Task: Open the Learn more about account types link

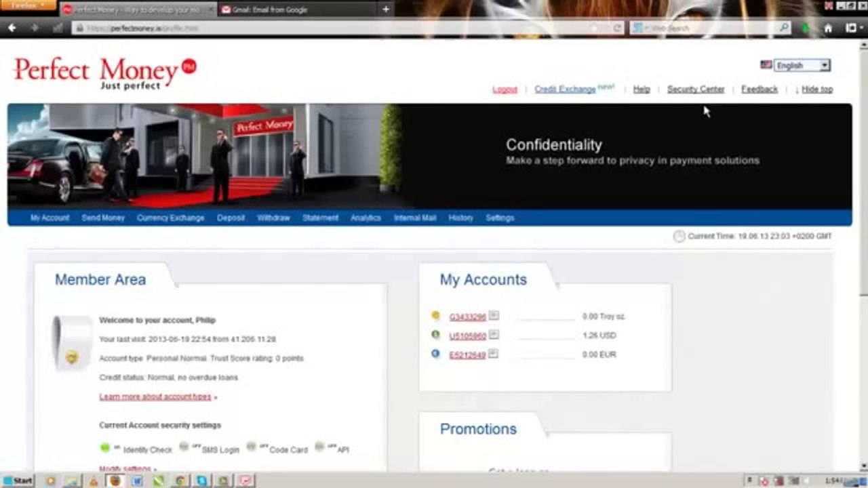Action: (x=155, y=396)
